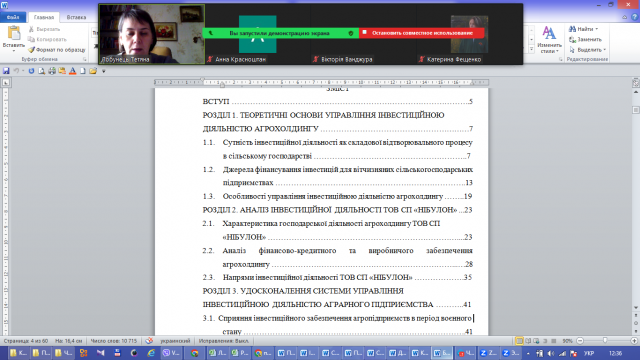Click Формат по образцу format painter
The width and height of the screenshot is (640, 360).
57,50
